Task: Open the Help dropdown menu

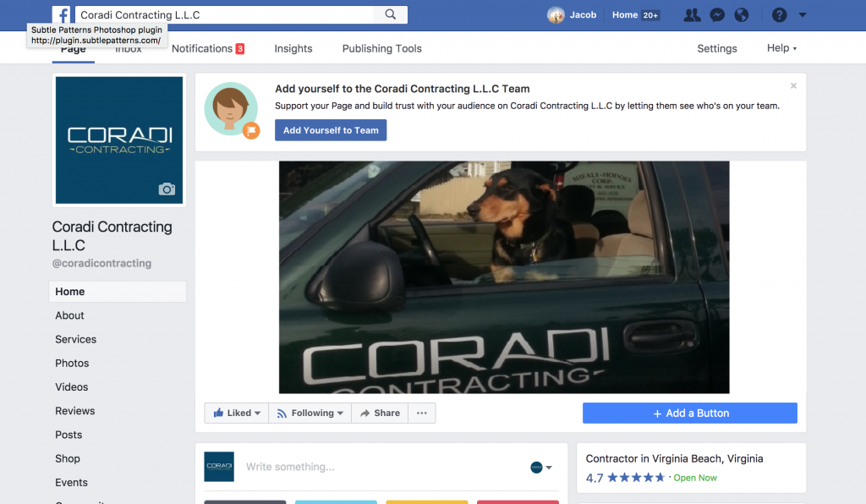Action: (x=781, y=48)
